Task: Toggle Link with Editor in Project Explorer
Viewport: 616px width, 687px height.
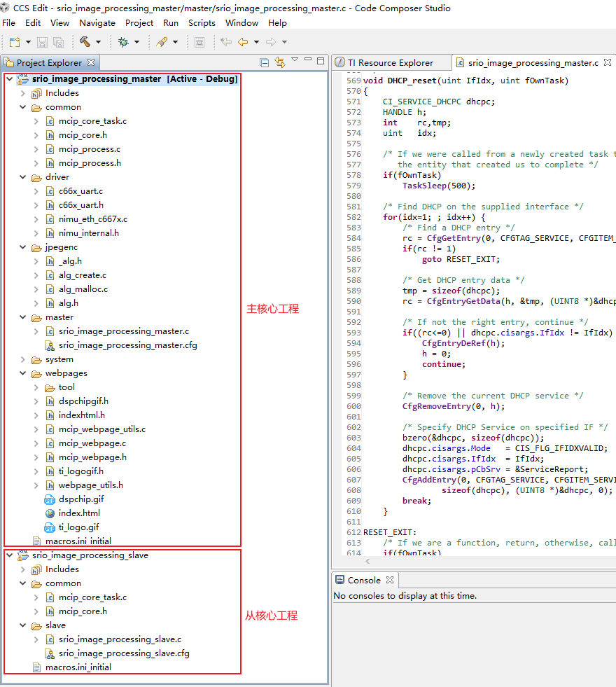Action: pyautogui.click(x=280, y=62)
